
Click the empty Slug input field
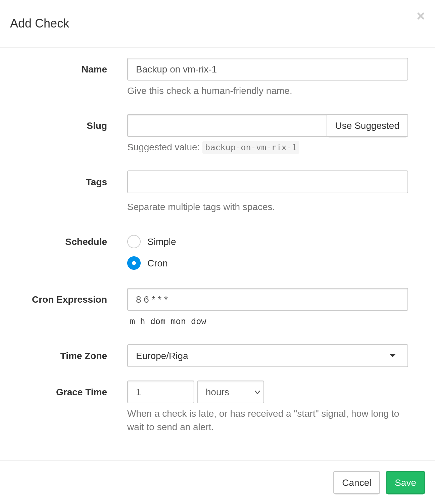227,125
